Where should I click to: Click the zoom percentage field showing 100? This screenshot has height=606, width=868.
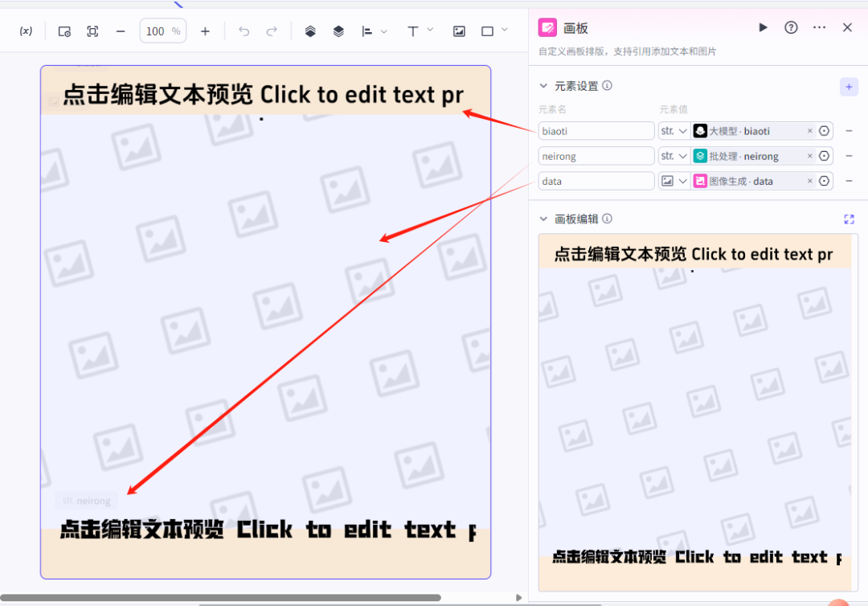pos(162,31)
